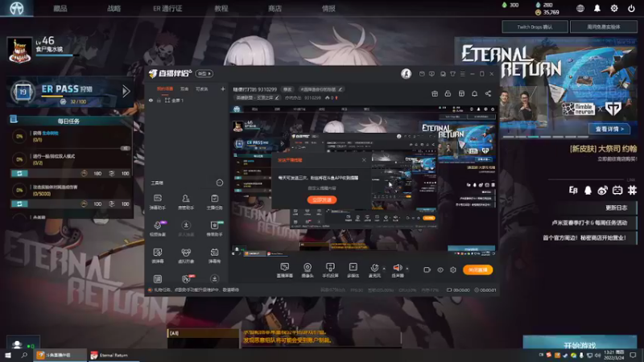
Task: Edit the stream title with the pencil icon
Action: point(341,89)
